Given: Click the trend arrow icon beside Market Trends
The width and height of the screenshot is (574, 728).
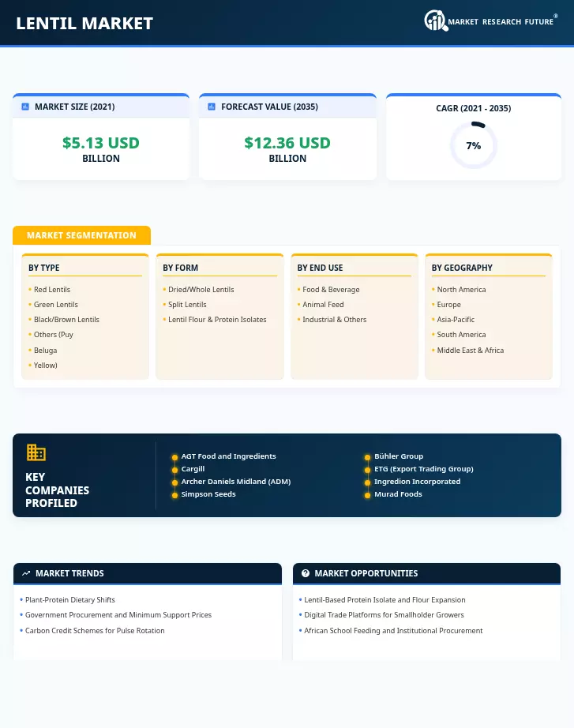Looking at the screenshot, I should point(26,573).
